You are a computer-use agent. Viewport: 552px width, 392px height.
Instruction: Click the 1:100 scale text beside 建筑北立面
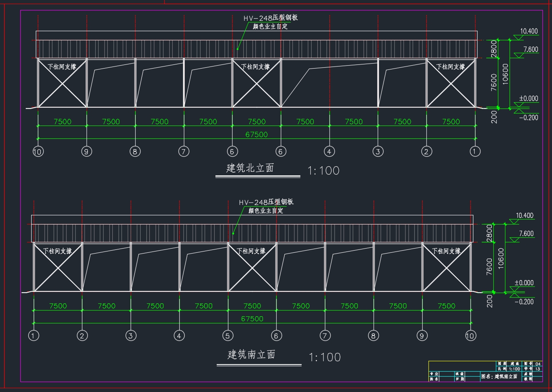click(323, 170)
